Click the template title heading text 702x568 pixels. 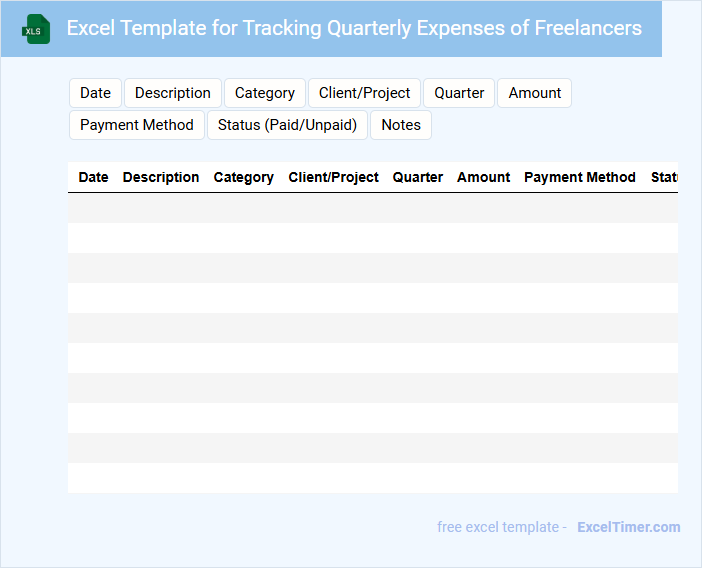354,28
